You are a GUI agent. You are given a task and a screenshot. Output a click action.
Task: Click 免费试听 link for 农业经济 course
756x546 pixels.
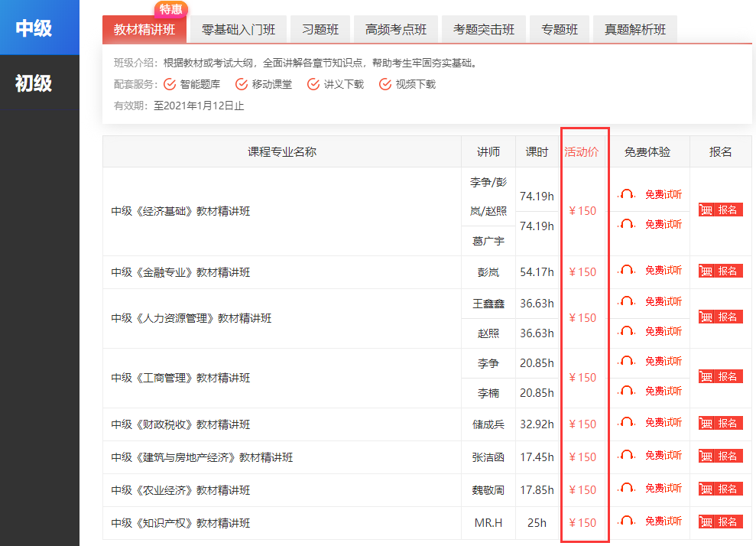[663, 489]
